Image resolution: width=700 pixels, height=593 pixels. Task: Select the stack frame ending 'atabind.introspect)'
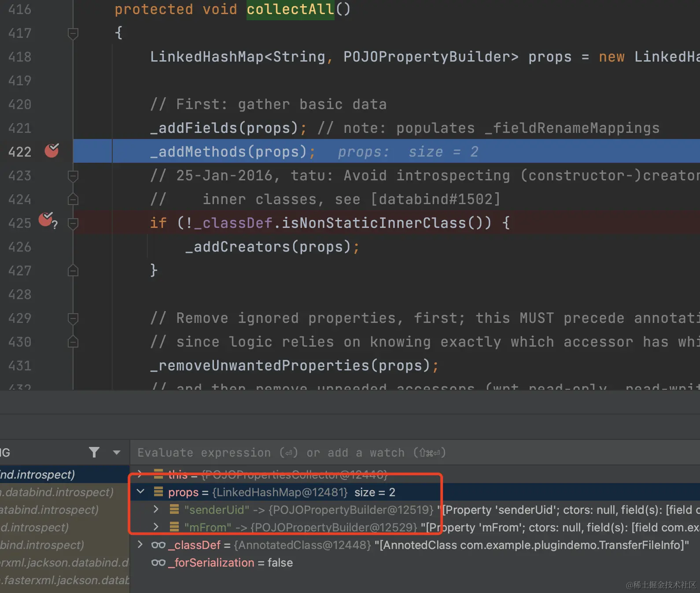[x=65, y=509]
